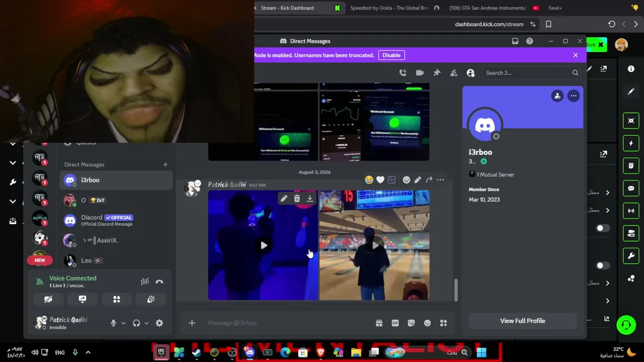
Task: Open Windows Start menu
Action: pos(481,352)
